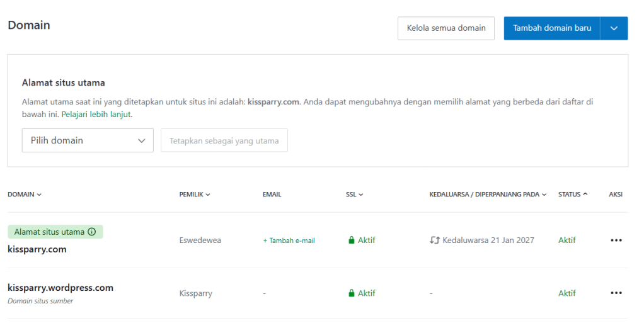644x333 pixels.
Task: Click Tetapkan sebagai yang utama button
Action: coord(224,140)
